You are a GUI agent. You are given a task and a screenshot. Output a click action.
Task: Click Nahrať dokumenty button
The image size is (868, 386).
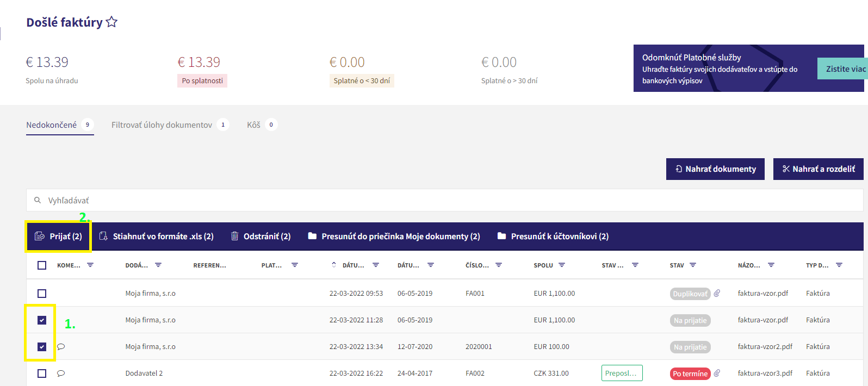click(x=715, y=169)
